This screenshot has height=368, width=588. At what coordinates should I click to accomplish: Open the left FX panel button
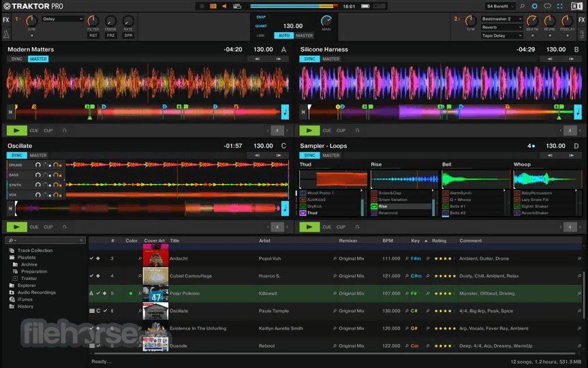(6, 20)
